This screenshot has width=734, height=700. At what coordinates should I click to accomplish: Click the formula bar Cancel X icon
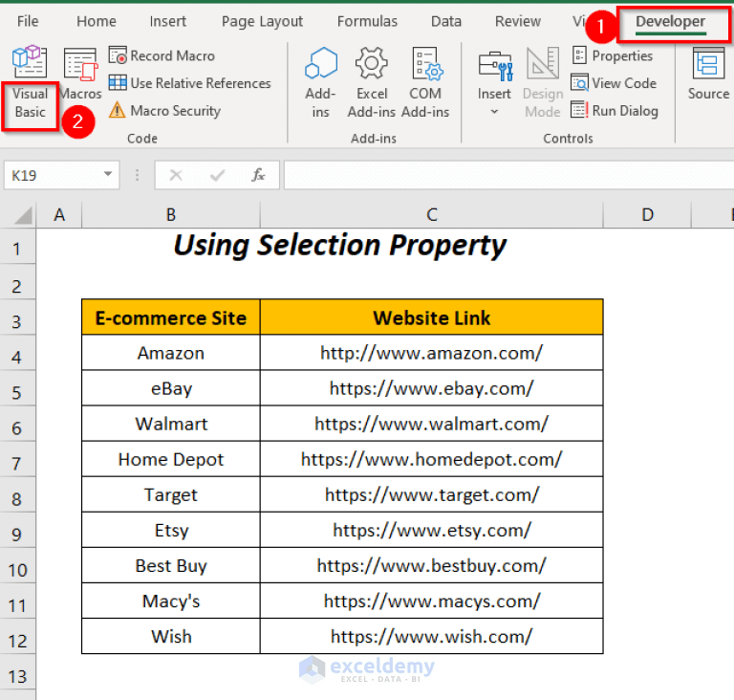(x=176, y=175)
